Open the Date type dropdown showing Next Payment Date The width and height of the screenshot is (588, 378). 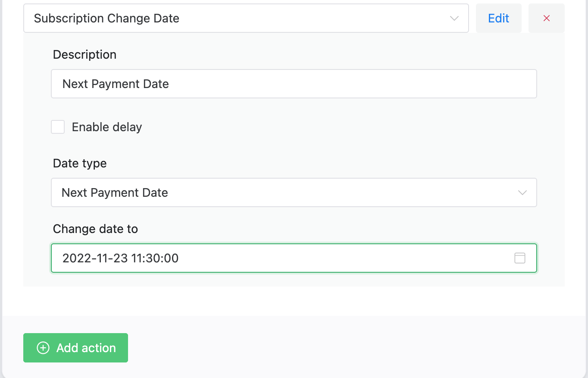point(294,192)
